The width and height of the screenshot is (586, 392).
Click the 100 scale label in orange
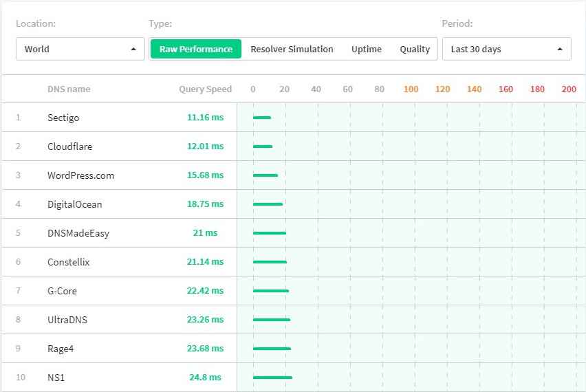point(411,89)
